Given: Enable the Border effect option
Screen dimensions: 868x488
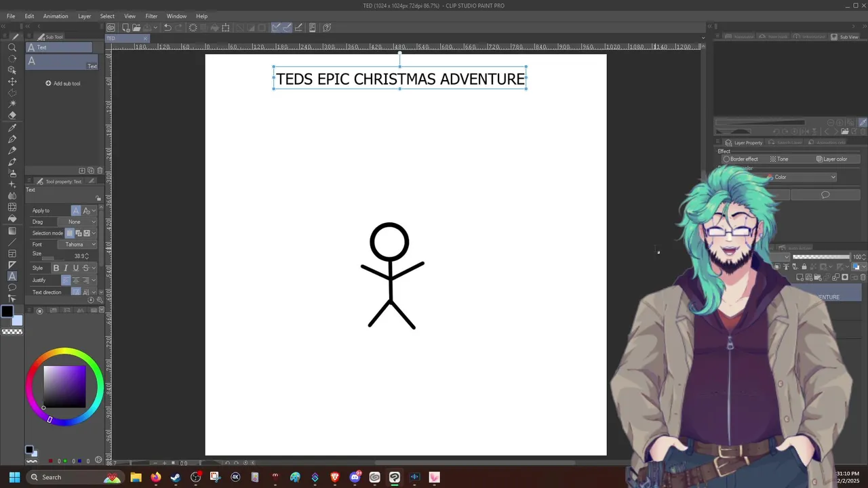Looking at the screenshot, I should (741, 159).
